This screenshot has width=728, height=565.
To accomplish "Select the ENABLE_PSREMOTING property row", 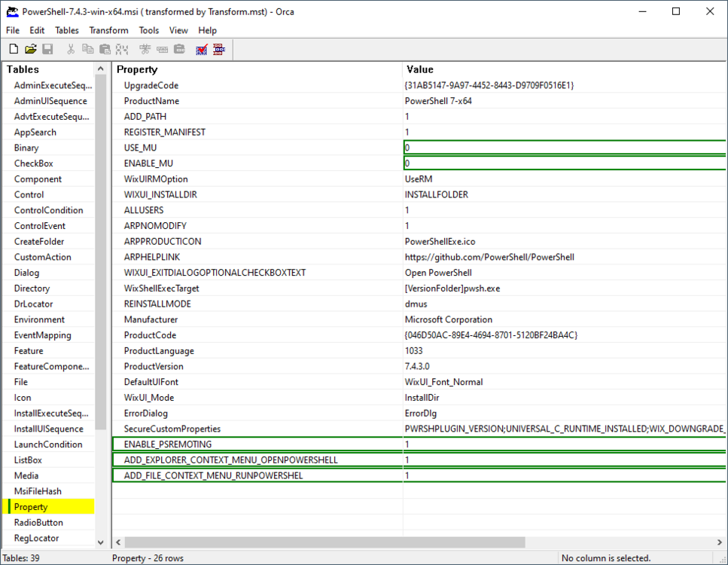I will (256, 444).
